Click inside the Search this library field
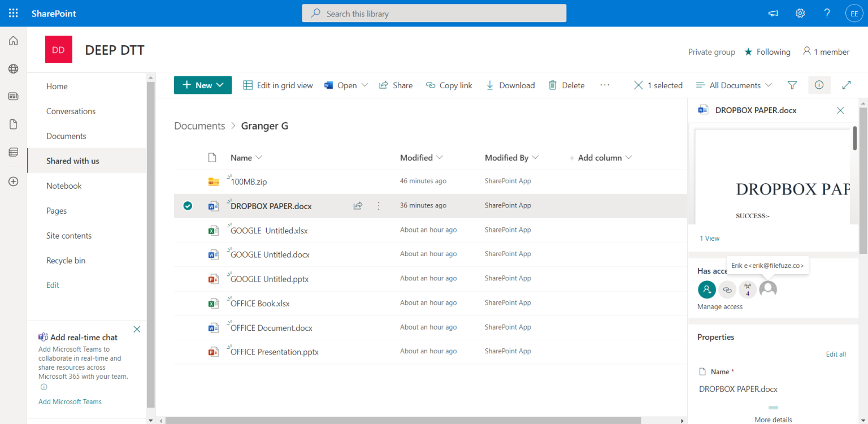The height and width of the screenshot is (424, 868). tap(434, 13)
